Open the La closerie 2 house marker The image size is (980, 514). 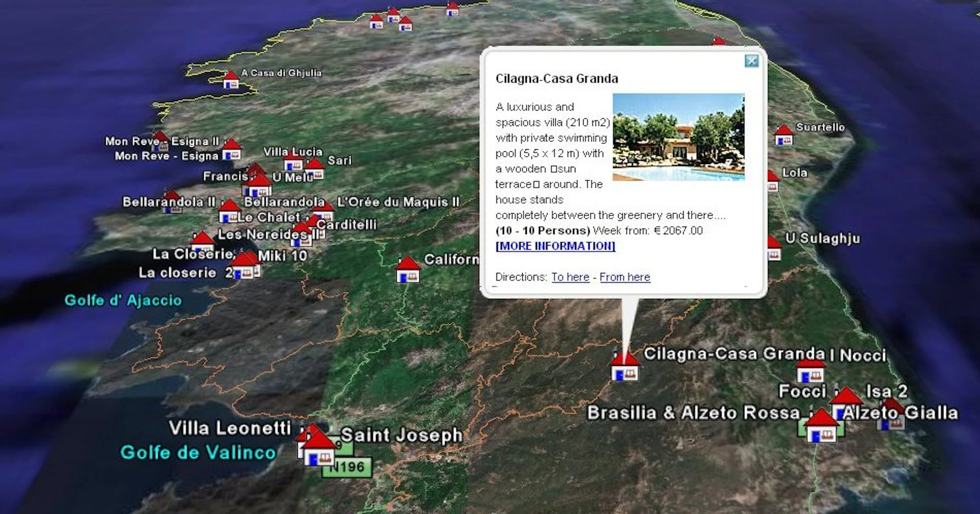(243, 266)
